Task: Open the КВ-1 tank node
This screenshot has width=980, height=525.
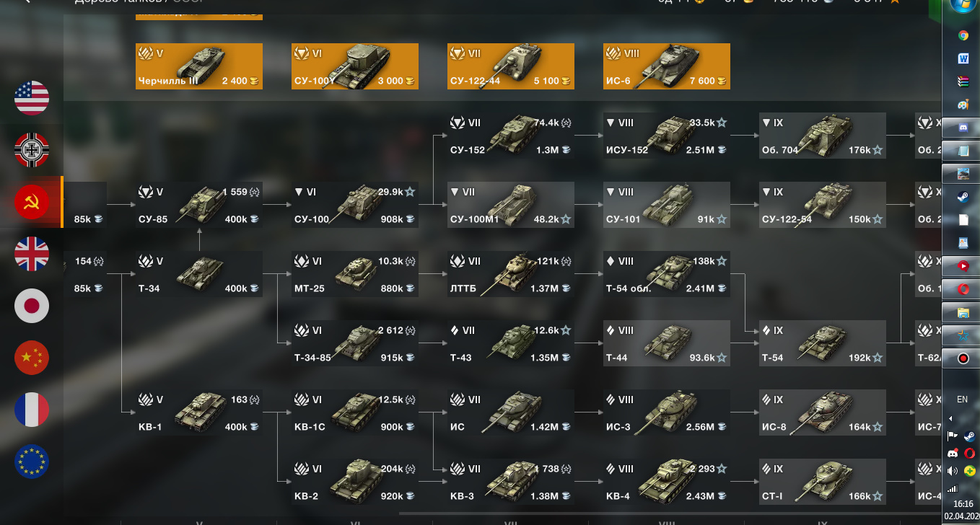Action: [199, 412]
